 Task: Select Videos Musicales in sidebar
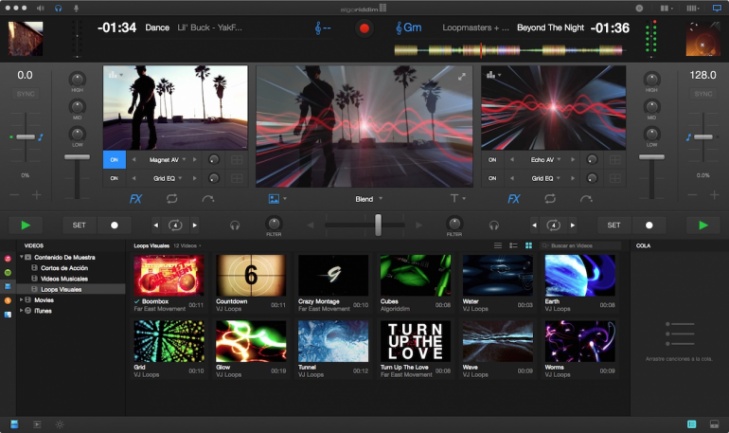tap(64, 279)
